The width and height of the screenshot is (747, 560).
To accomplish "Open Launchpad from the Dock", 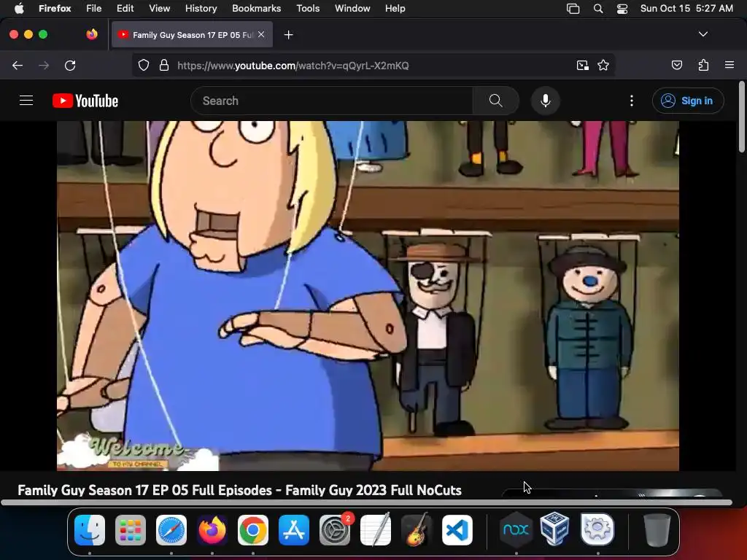I will coord(131,530).
